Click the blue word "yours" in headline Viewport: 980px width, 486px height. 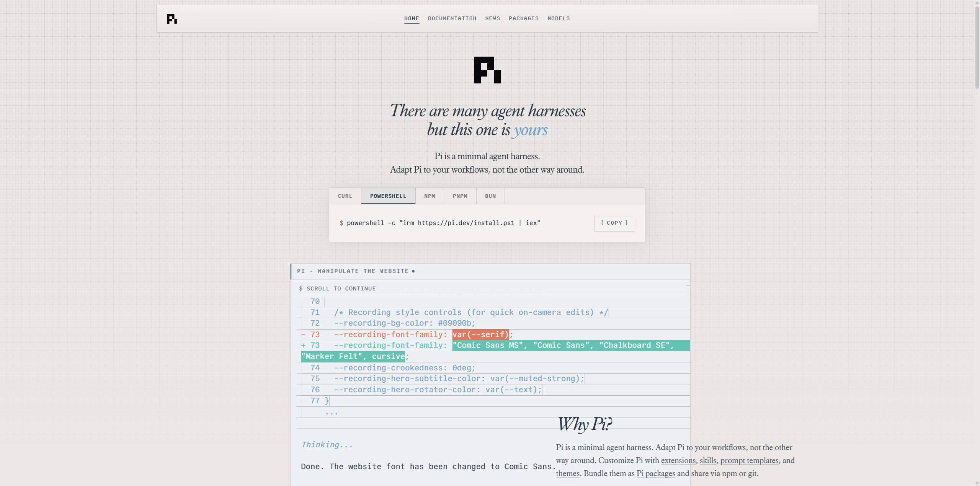click(x=531, y=130)
